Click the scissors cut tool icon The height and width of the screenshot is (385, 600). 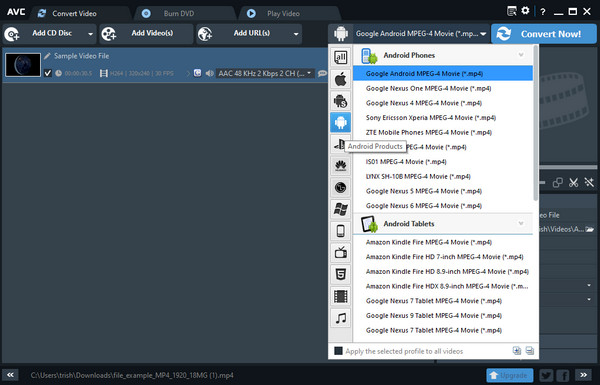point(573,183)
